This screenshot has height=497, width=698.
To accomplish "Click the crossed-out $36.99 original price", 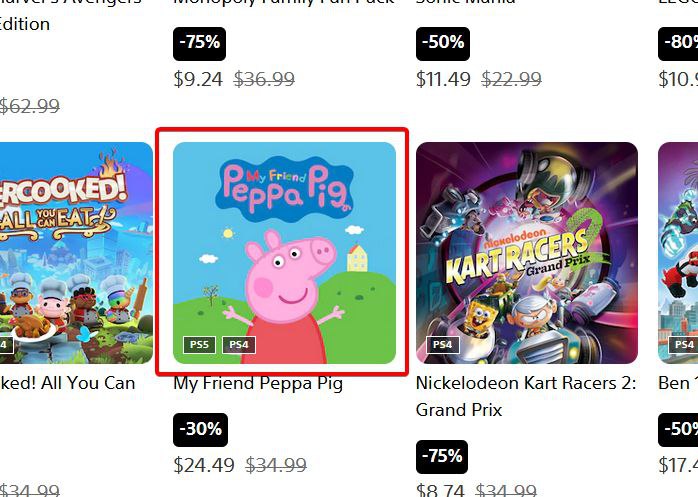I will coord(264,79).
